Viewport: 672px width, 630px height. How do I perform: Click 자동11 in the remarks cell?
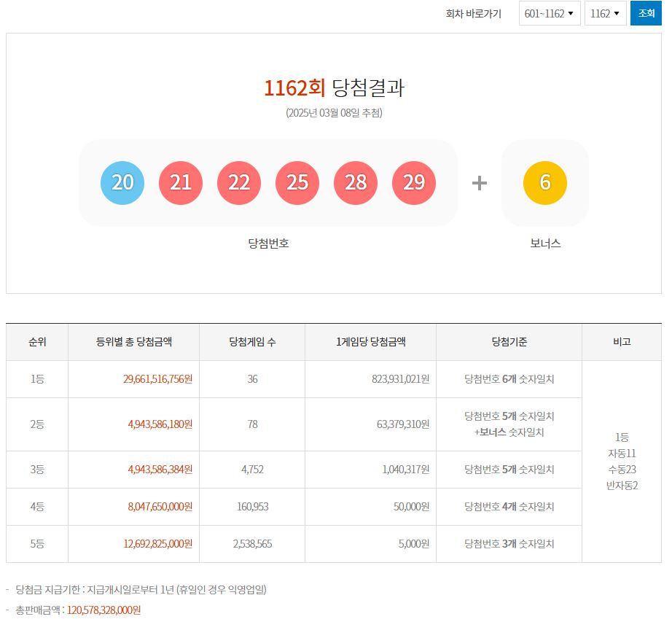(622, 454)
